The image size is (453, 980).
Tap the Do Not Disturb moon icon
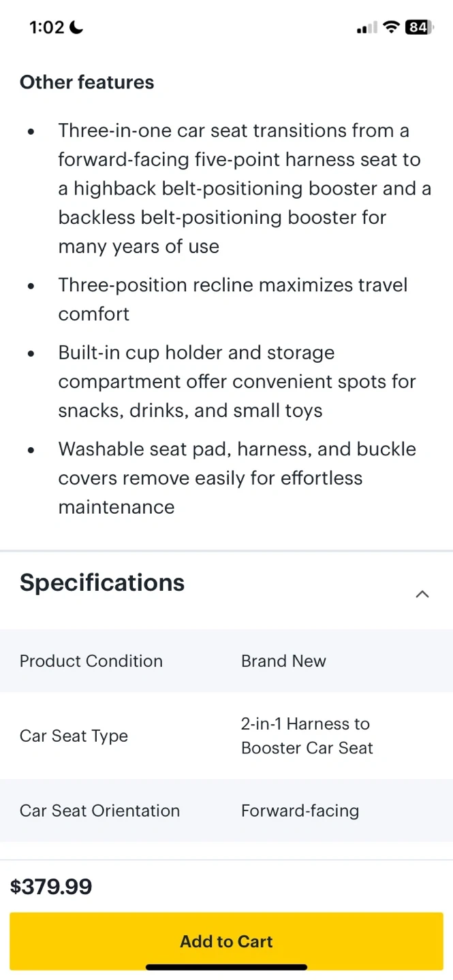pyautogui.click(x=76, y=27)
